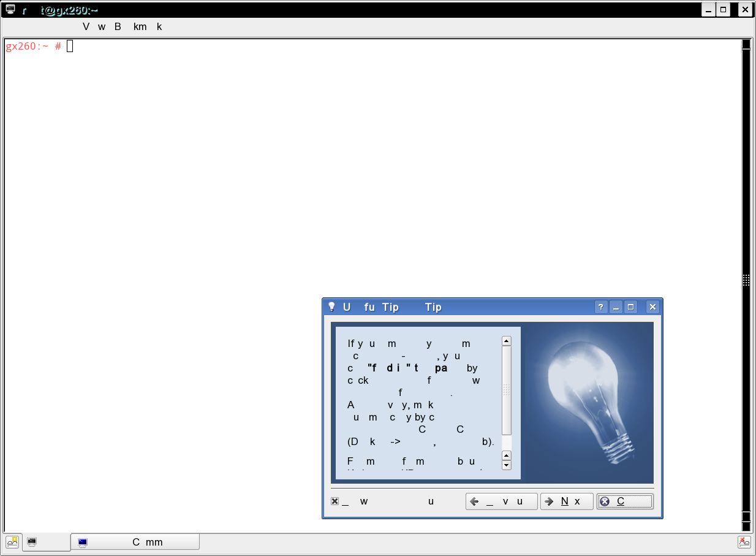Image resolution: width=756 pixels, height=556 pixels.
Task: Select the second session tab with blue monitor icon
Action: coord(135,542)
